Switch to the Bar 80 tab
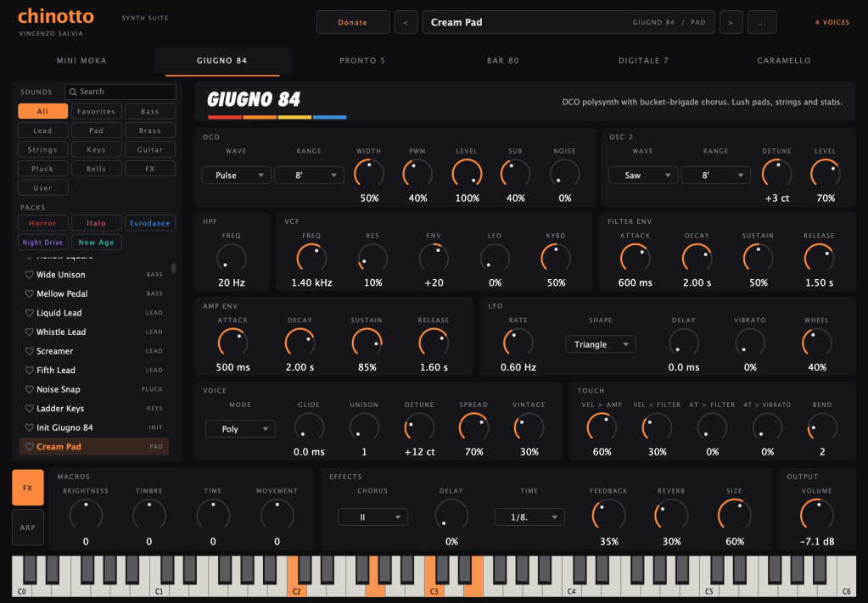The image size is (868, 603). click(x=503, y=61)
